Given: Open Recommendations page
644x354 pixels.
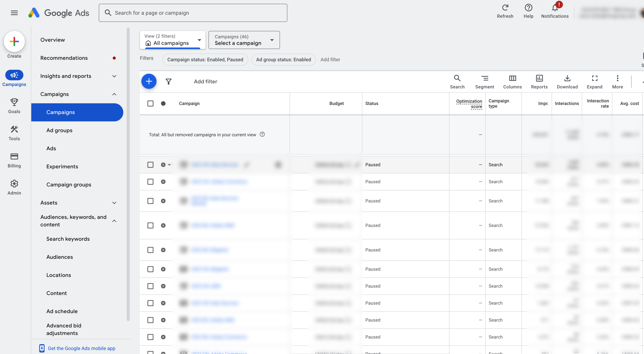Looking at the screenshot, I should click(64, 58).
